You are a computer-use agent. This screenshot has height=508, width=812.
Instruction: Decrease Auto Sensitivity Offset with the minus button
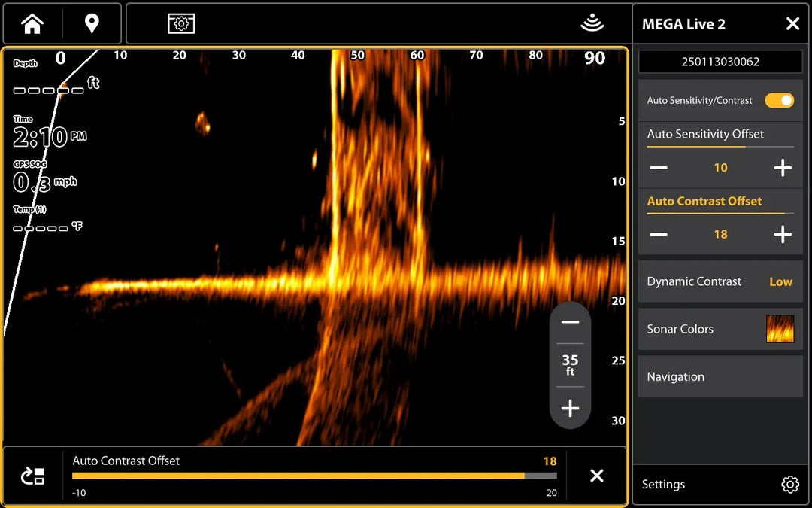point(658,167)
